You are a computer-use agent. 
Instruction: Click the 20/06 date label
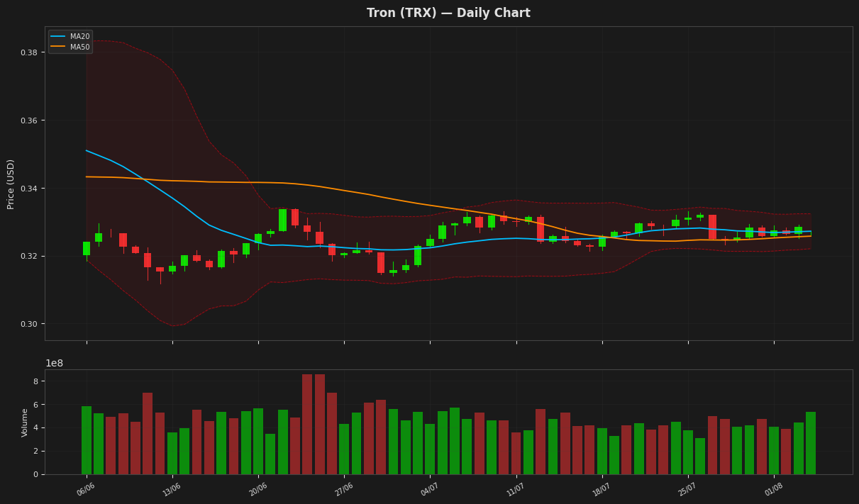pos(257,489)
